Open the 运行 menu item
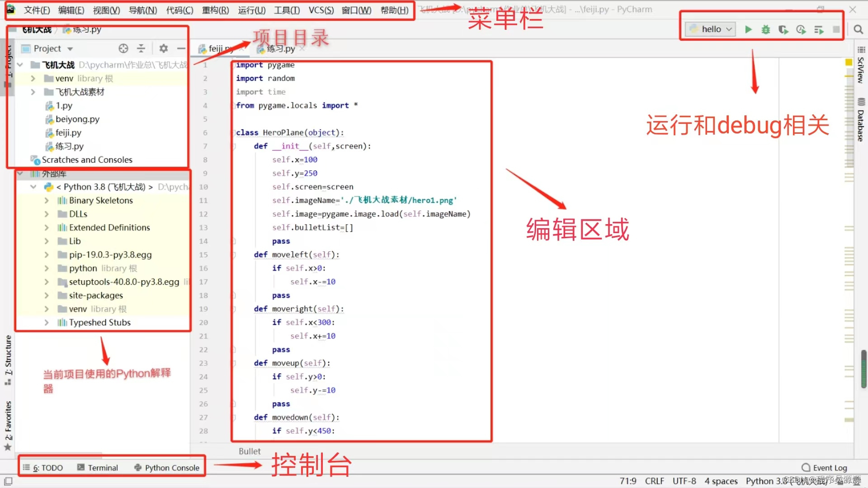868x488 pixels. pos(251,10)
